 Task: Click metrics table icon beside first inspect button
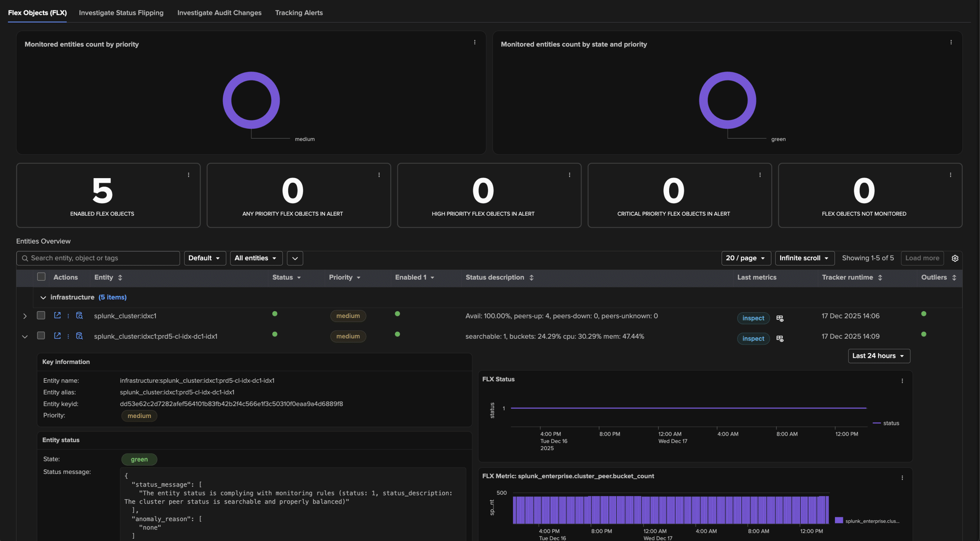pyautogui.click(x=779, y=318)
